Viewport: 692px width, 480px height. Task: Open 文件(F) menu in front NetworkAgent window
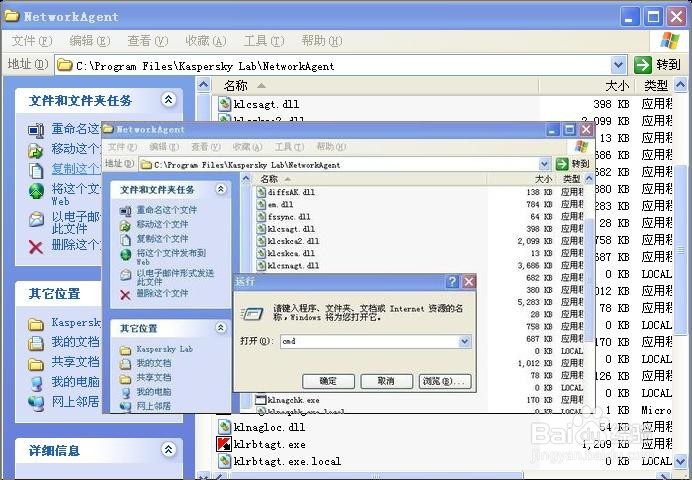[x=122, y=146]
